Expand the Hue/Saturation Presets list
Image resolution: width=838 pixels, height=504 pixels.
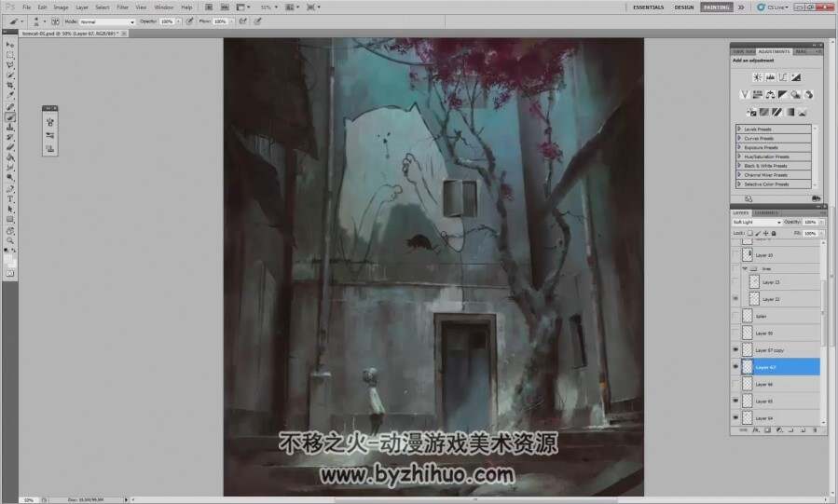click(x=740, y=157)
